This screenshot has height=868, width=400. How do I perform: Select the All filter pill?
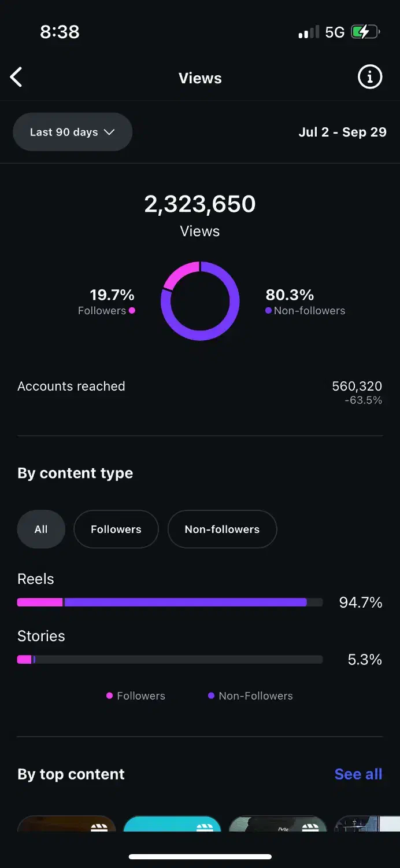[x=41, y=529]
